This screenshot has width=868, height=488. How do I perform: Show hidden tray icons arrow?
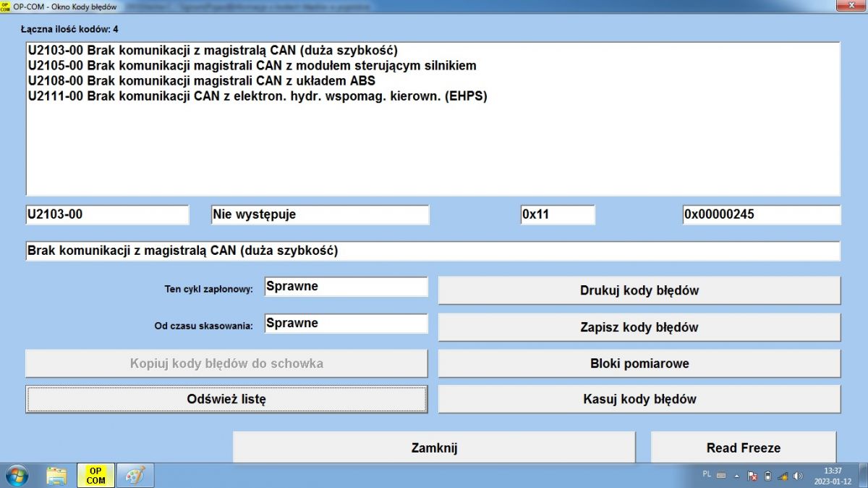(x=737, y=476)
